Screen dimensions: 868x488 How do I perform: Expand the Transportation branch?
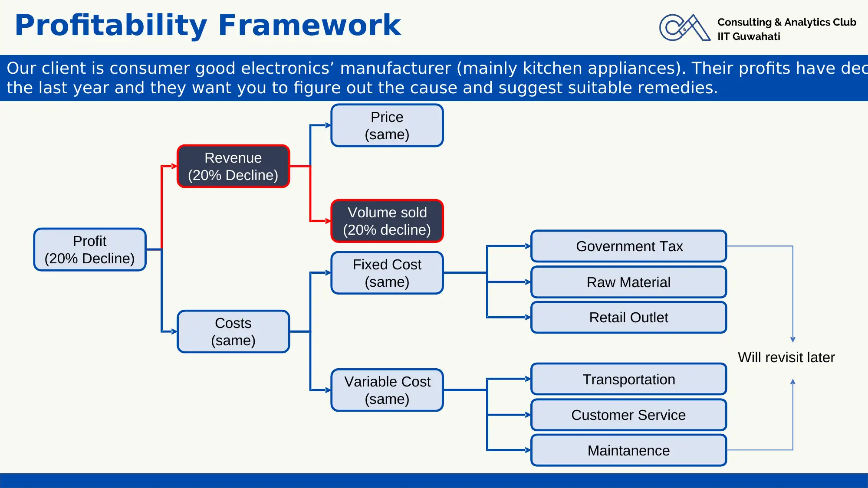pyautogui.click(x=628, y=380)
